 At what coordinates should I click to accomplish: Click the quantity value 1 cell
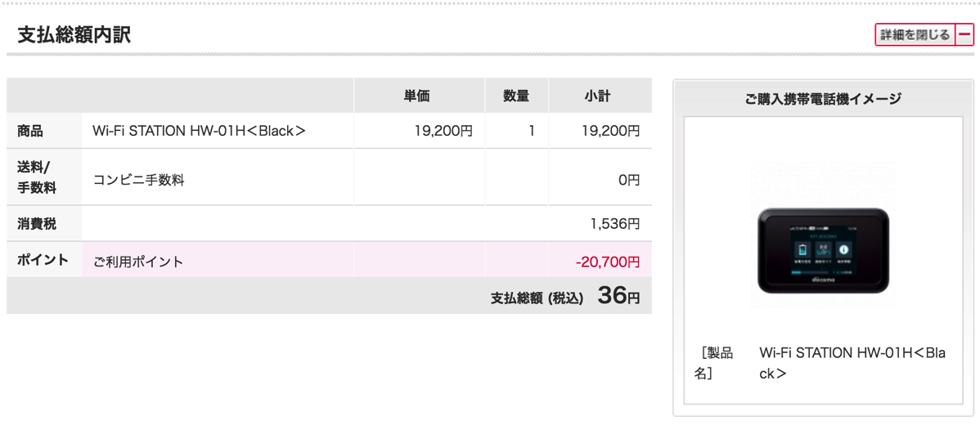click(531, 131)
